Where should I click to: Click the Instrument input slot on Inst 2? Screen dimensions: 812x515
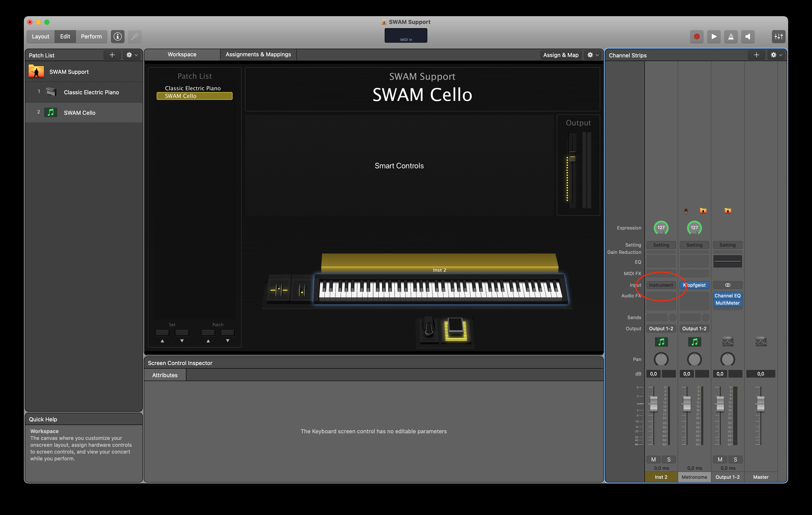click(661, 285)
